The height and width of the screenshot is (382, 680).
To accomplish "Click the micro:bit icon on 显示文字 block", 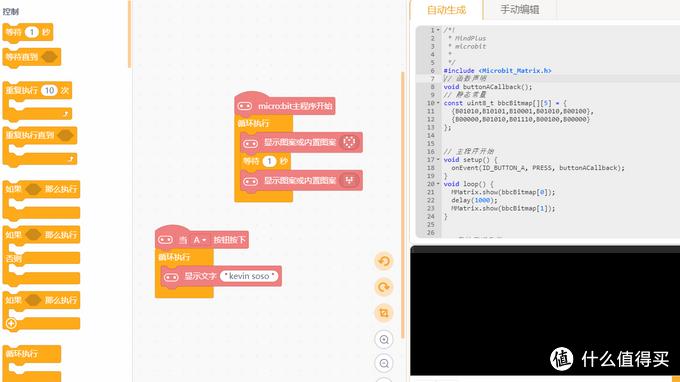I will tap(171, 277).
